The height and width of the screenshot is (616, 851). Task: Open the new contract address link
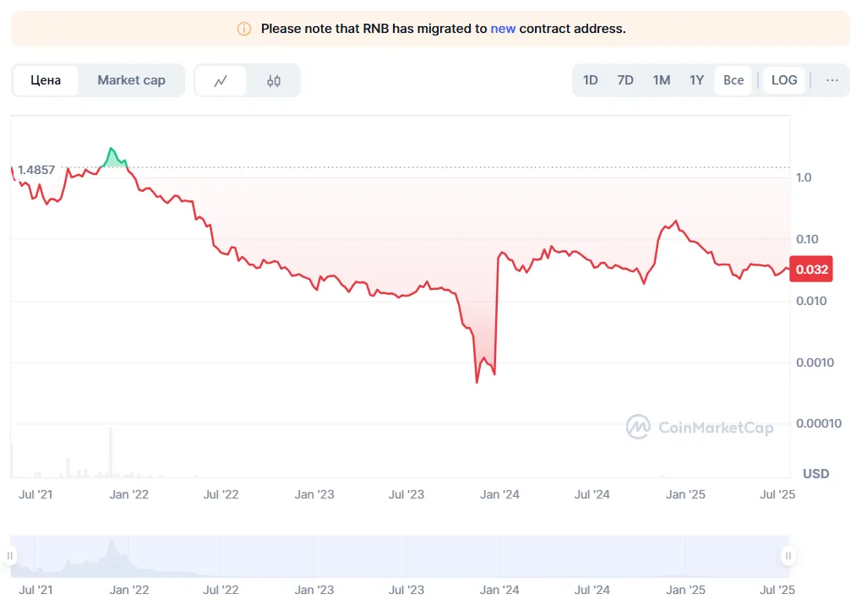pos(503,29)
